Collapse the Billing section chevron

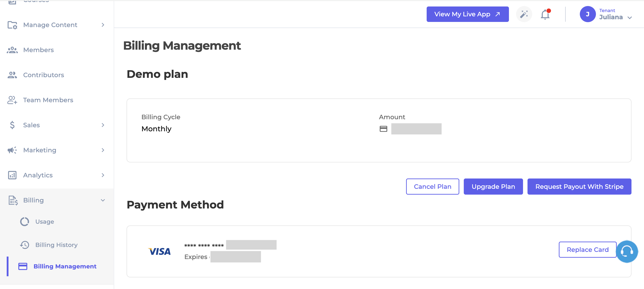103,200
